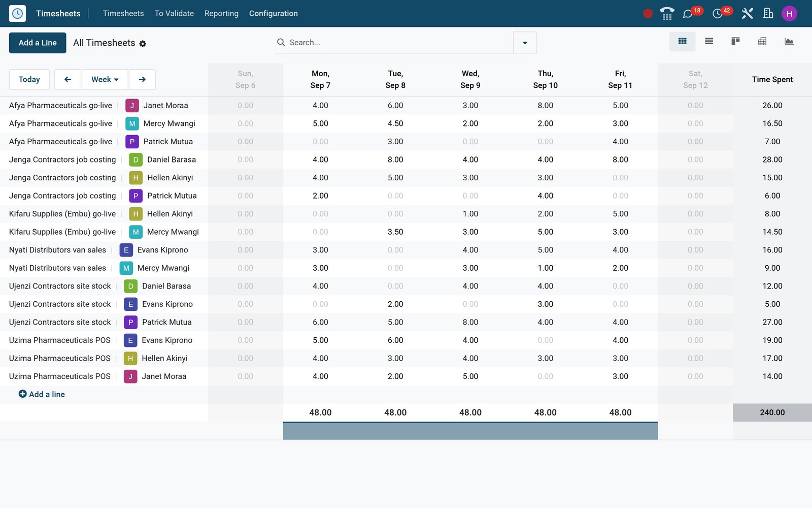Click the Add a Line button
Viewport: 812px width, 508px height.
[x=38, y=43]
